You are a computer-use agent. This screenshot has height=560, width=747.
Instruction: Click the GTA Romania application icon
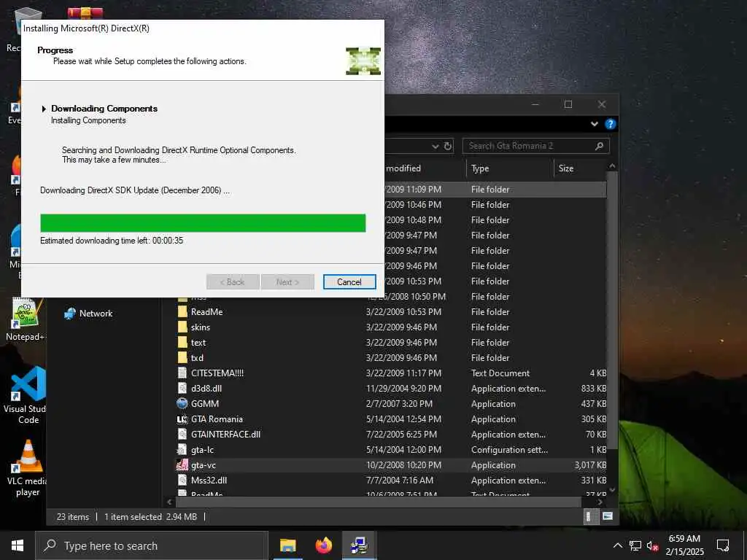tap(182, 419)
